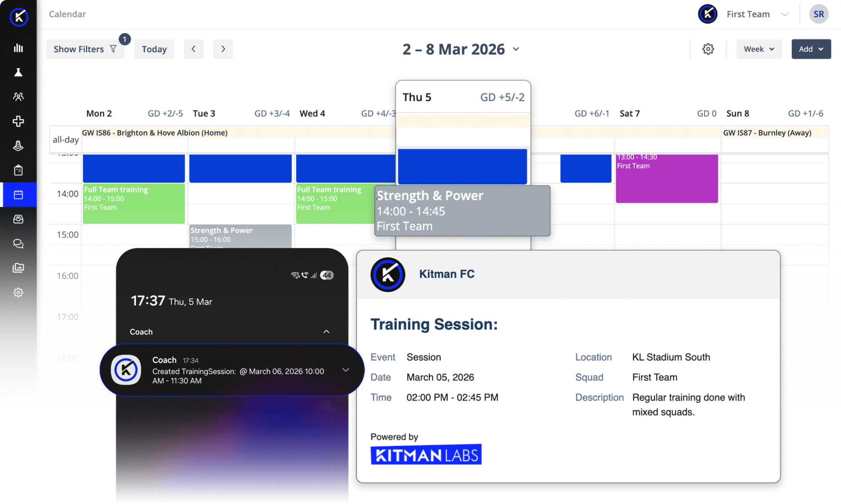Go to previous week arrow
The height and width of the screenshot is (504, 841).
[x=194, y=49]
